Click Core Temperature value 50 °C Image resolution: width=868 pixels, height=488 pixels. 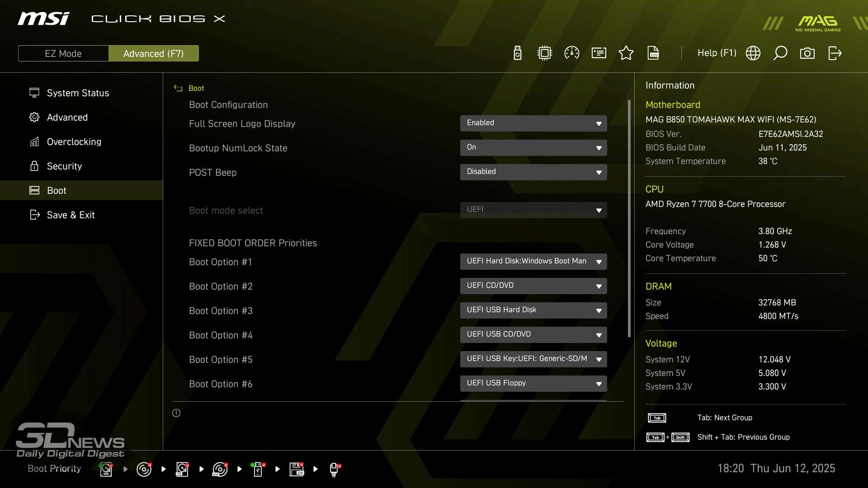[768, 258]
